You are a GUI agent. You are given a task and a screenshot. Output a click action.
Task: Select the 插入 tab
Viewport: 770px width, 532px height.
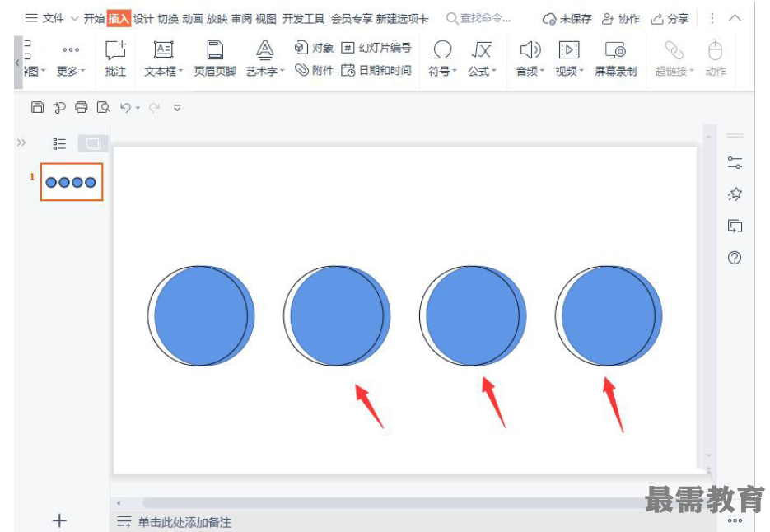[119, 19]
